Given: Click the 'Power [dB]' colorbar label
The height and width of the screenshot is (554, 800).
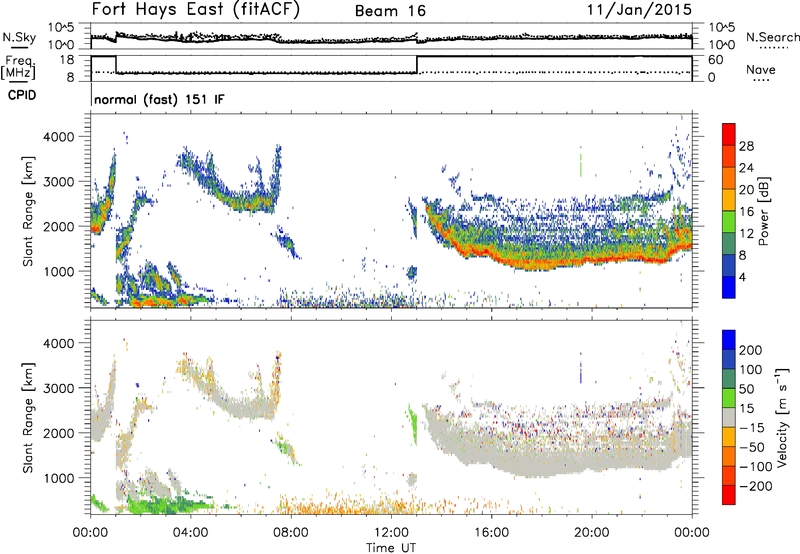Looking at the screenshot, I should pyautogui.click(x=763, y=211).
